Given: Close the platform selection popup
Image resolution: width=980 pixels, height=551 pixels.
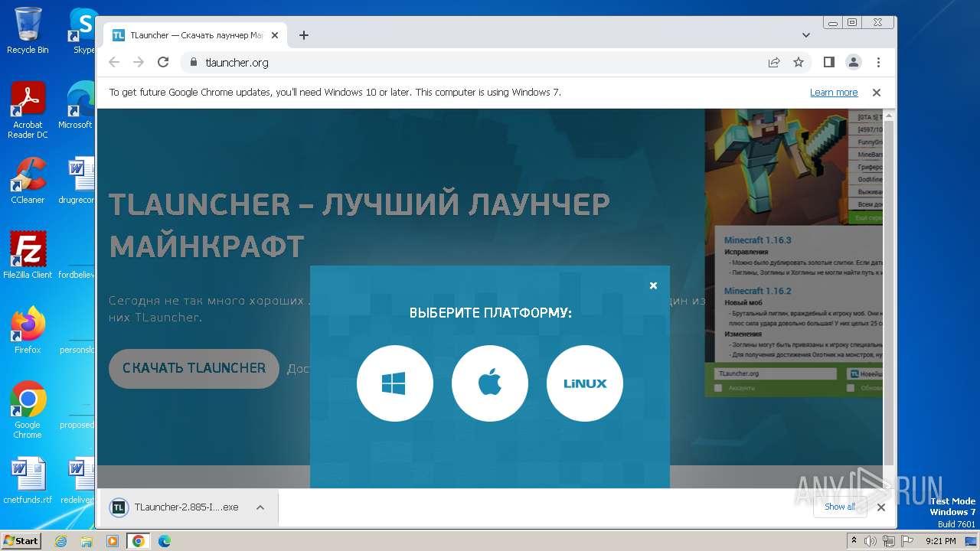Looking at the screenshot, I should (653, 285).
